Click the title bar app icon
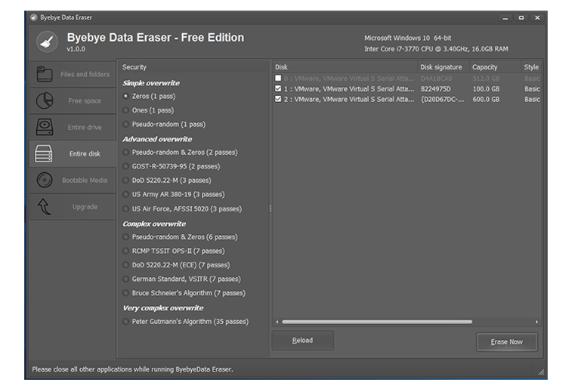The width and height of the screenshot is (575, 392). [34, 17]
